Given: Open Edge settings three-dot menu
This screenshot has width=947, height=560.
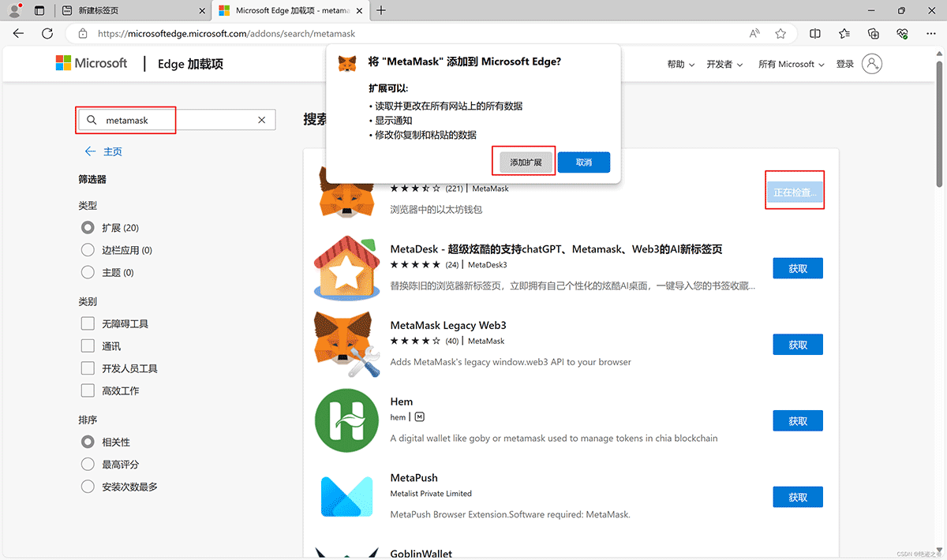Looking at the screenshot, I should [930, 34].
